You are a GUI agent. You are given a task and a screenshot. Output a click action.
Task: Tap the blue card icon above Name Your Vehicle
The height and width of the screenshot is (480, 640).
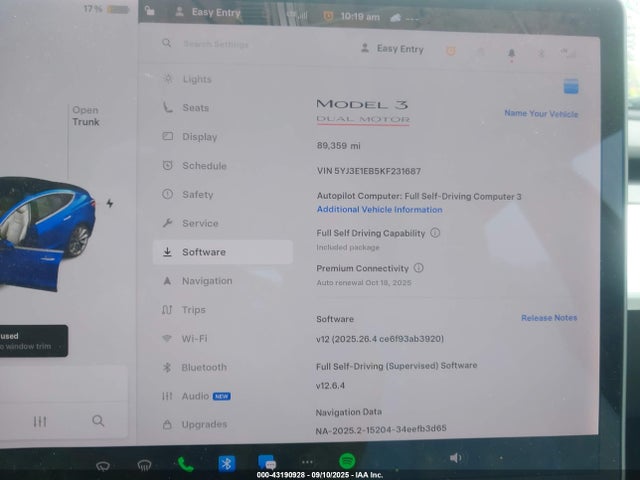click(571, 87)
